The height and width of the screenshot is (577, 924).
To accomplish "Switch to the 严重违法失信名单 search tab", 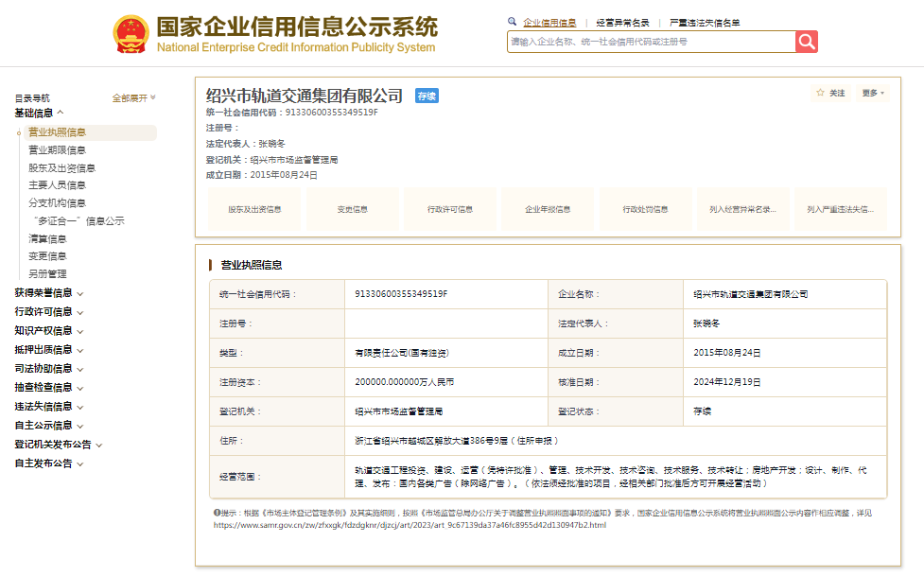I will pos(705,22).
